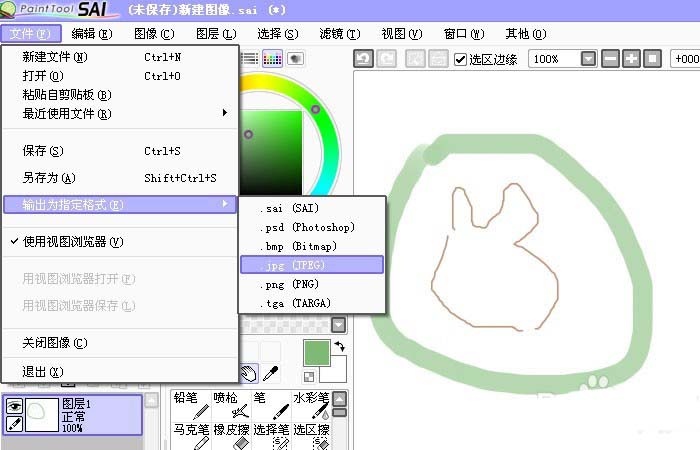Image resolution: width=700 pixels, height=450 pixels.
Task: Click the redo arrow button
Action: (387, 58)
